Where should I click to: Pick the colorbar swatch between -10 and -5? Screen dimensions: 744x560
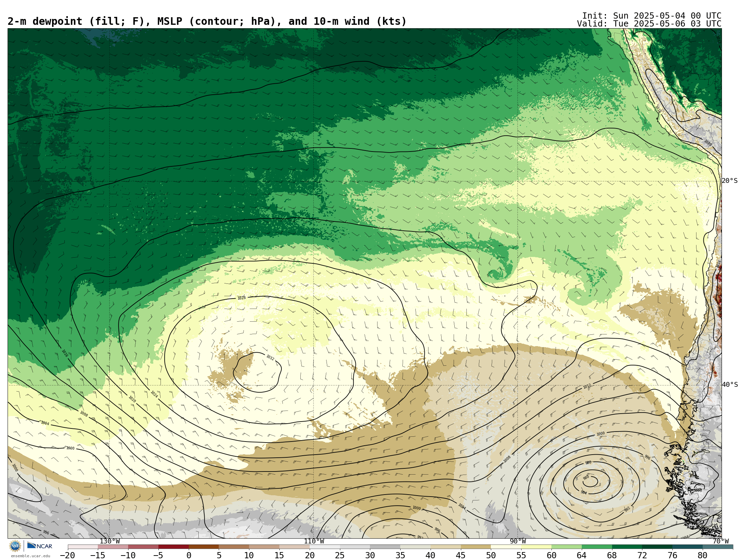tap(143, 547)
